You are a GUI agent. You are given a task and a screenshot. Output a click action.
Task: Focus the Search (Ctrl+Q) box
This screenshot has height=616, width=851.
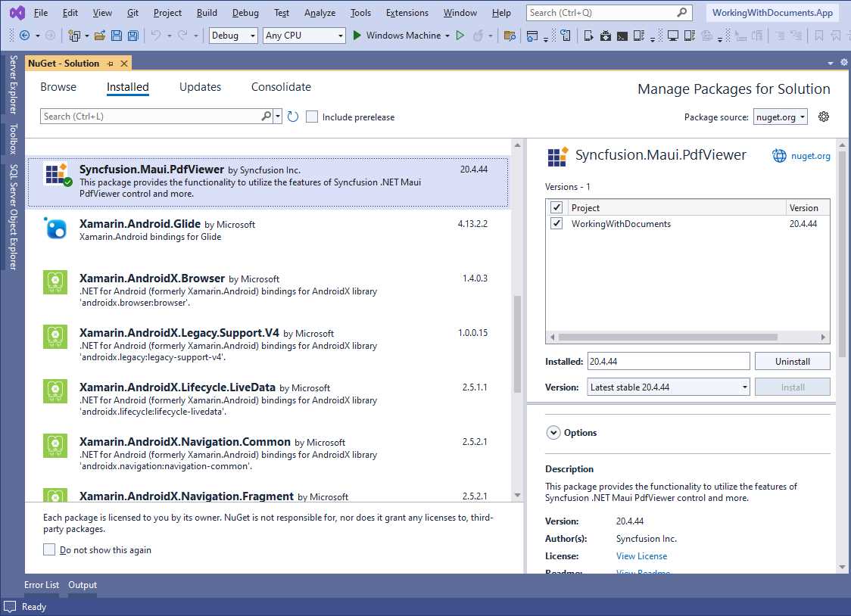[609, 12]
